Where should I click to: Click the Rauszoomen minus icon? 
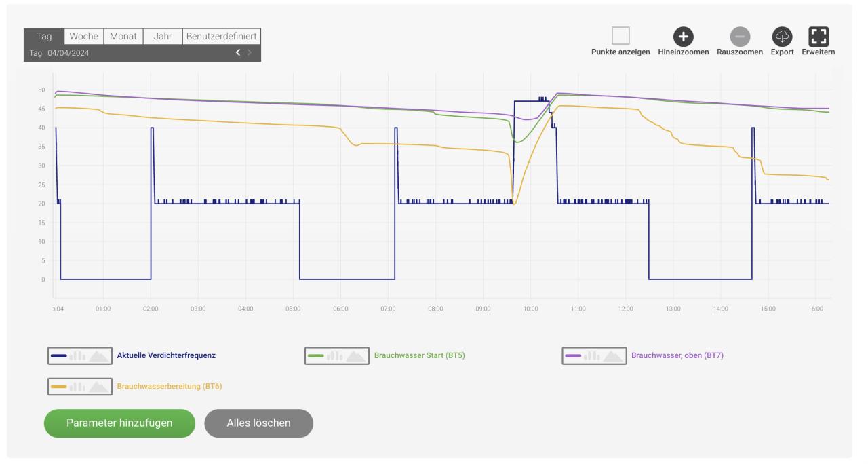click(x=739, y=37)
